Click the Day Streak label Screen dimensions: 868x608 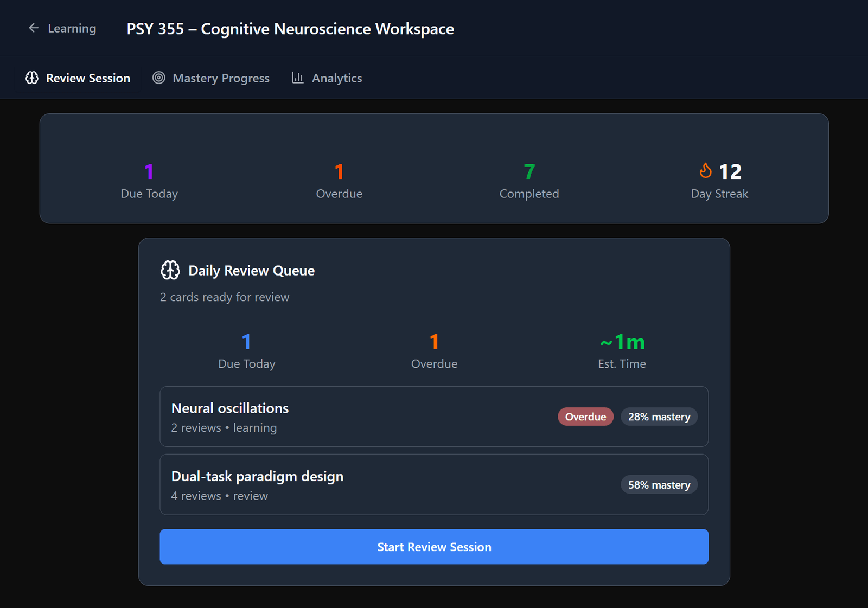pos(719,194)
